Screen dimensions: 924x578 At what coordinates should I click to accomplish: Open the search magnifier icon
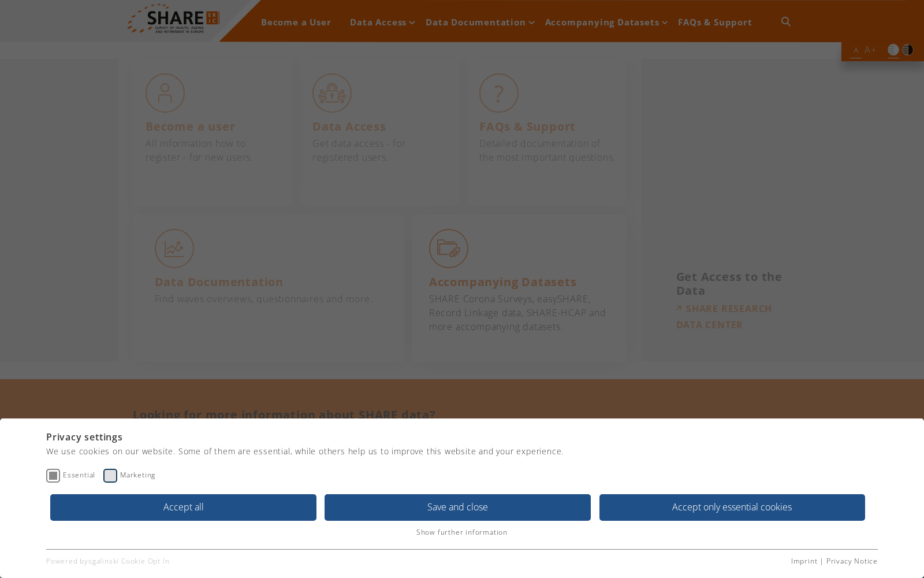point(786,21)
